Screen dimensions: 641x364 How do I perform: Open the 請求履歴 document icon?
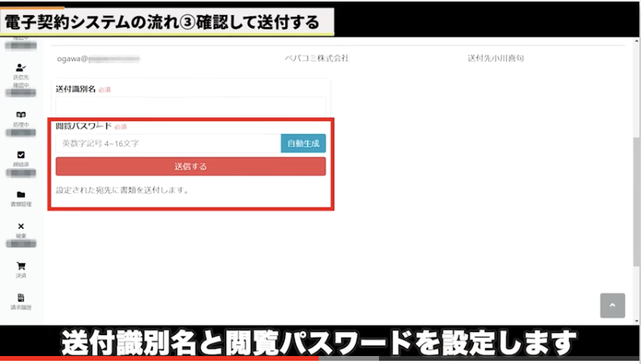click(x=21, y=299)
